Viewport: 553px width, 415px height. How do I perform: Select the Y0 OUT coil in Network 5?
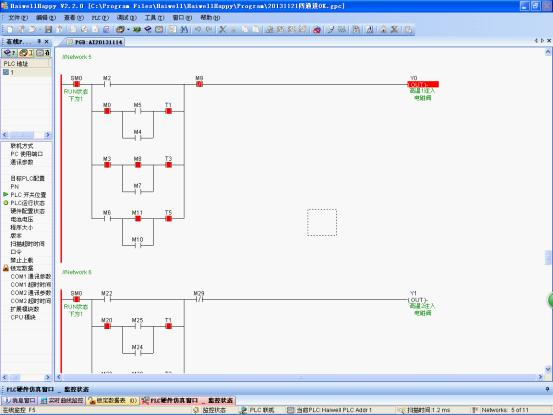point(423,85)
